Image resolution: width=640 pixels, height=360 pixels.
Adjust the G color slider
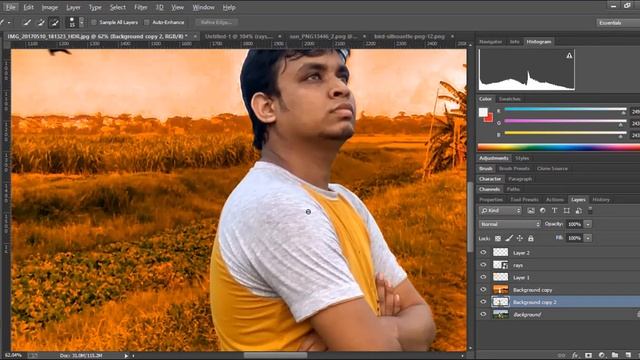coord(565,121)
